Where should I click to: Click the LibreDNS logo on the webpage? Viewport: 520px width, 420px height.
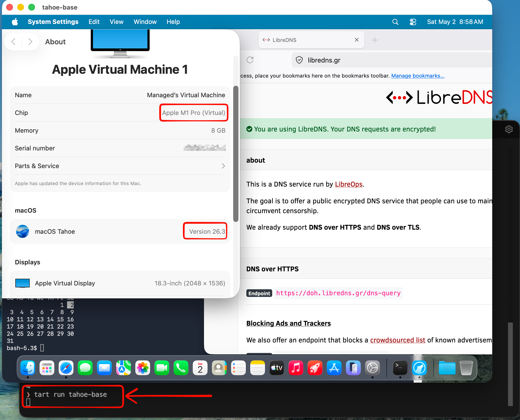[439, 97]
